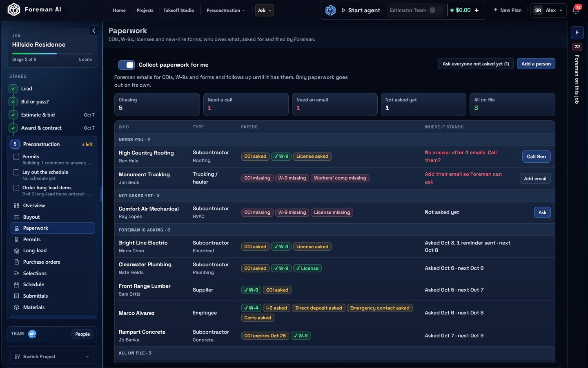
Task: Toggle off Collect paperwork for me
Action: (x=127, y=65)
